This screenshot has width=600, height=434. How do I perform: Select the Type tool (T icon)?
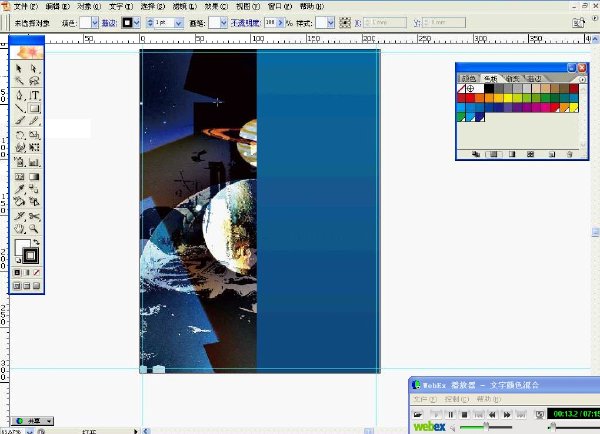(34, 95)
